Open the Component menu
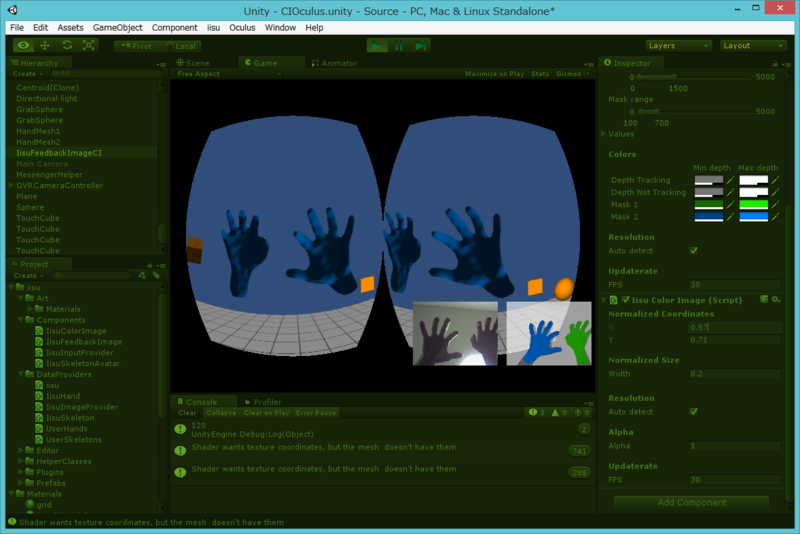 (174, 28)
